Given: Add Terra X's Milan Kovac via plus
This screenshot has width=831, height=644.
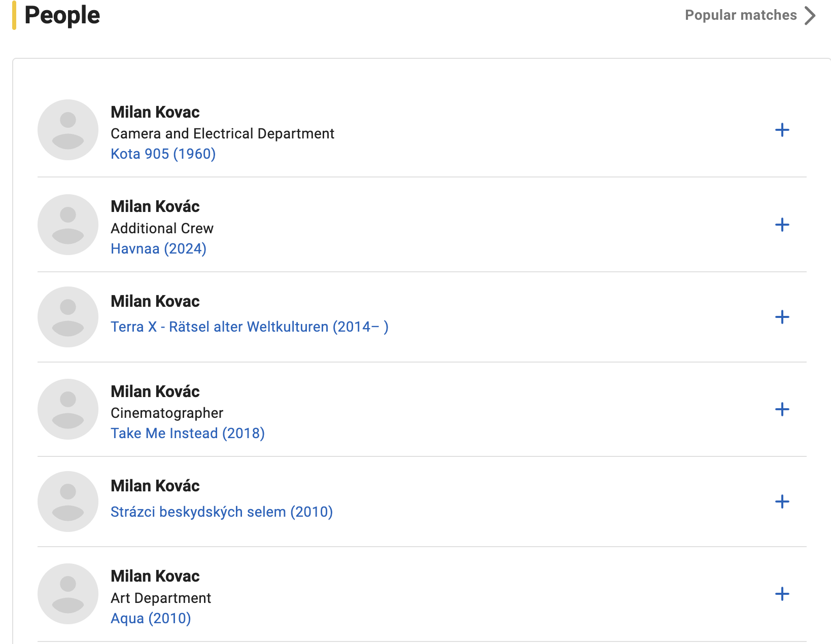Looking at the screenshot, I should click(x=782, y=317).
